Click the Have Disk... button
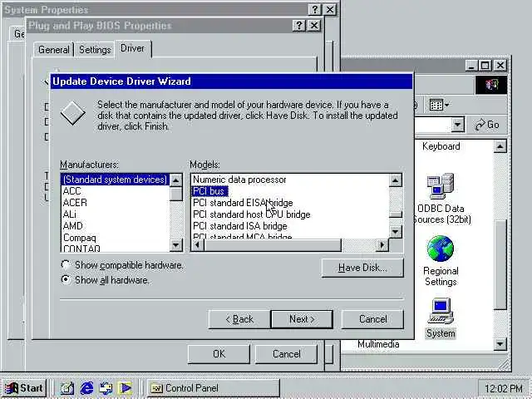Screen dimensions: 532x399 tap(362, 268)
